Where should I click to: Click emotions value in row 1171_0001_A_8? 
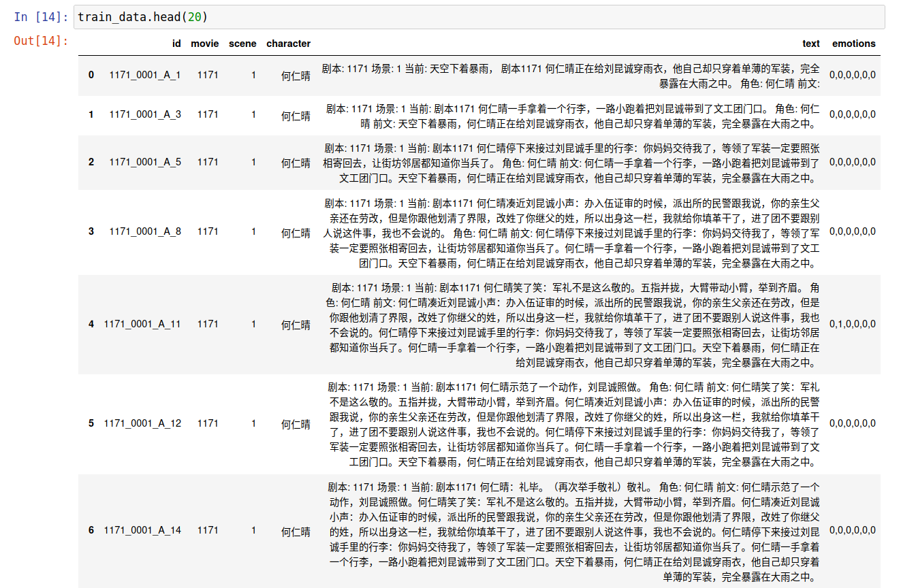(853, 232)
